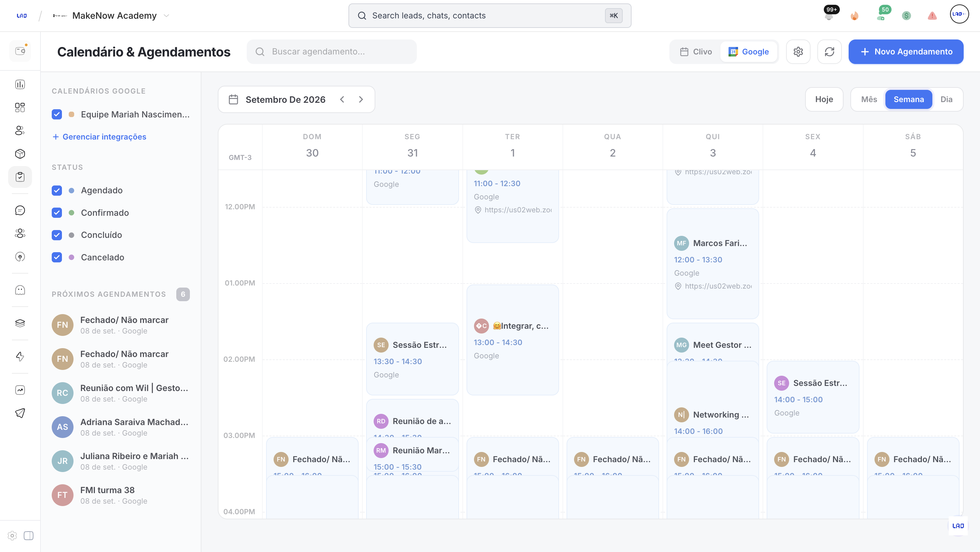
Task: Open the contacts person sidebar icon
Action: click(20, 130)
